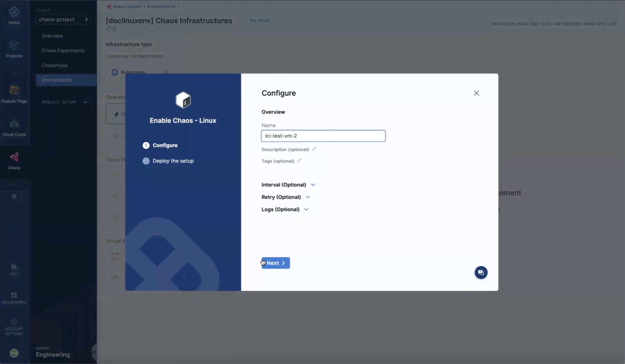
Task: Open Projects in the sidebar
Action: pos(14,49)
